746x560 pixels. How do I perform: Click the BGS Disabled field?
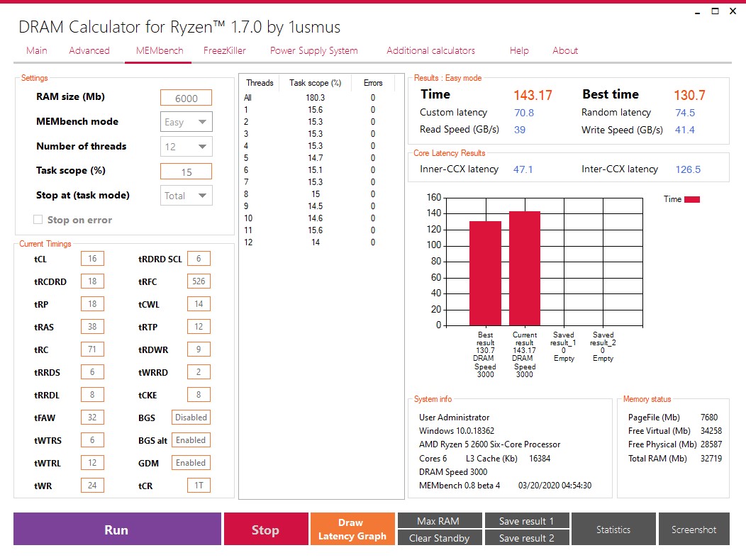point(191,418)
